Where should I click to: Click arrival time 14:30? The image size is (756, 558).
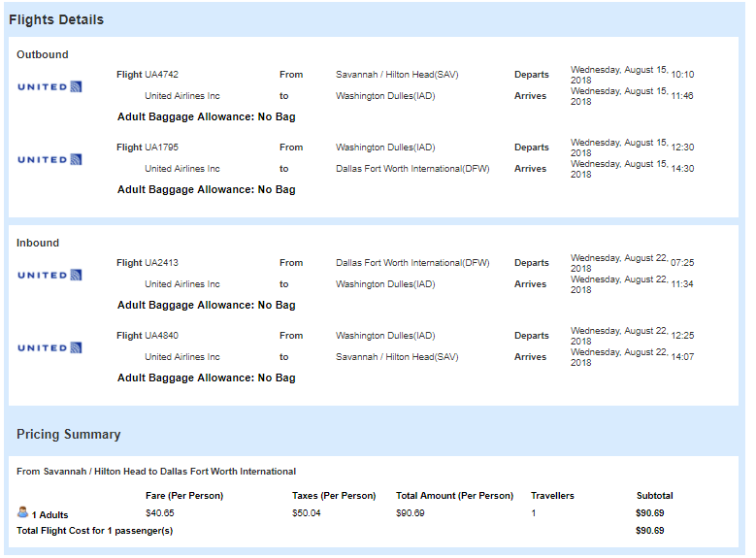pos(682,169)
